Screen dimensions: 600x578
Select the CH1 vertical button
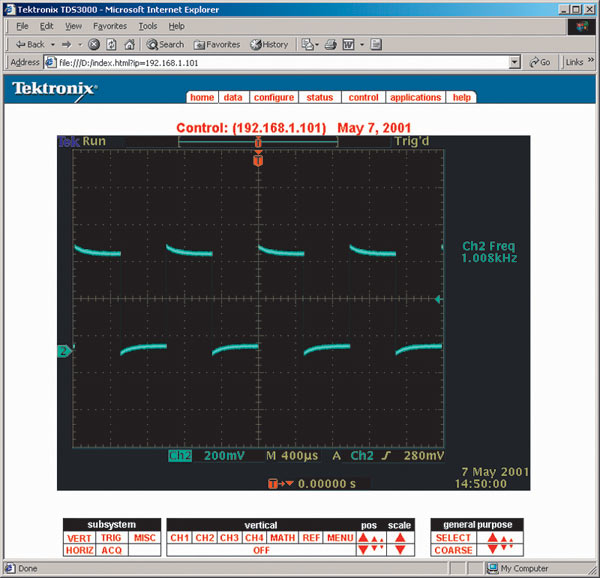tap(179, 538)
